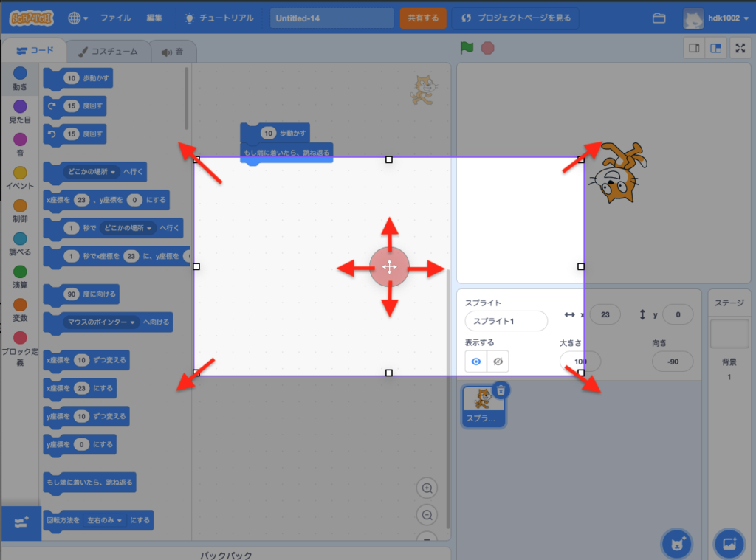
Task: Switch to the コード tab
Action: (x=35, y=51)
